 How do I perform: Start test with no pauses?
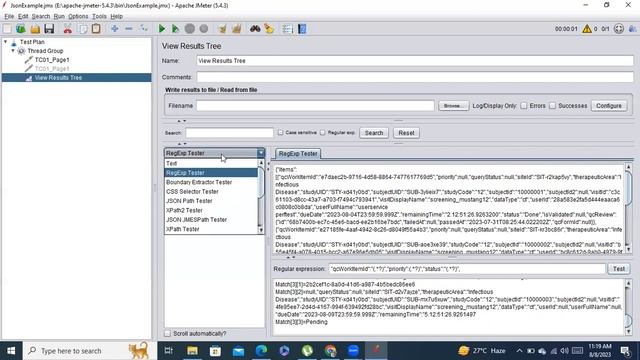176,29
